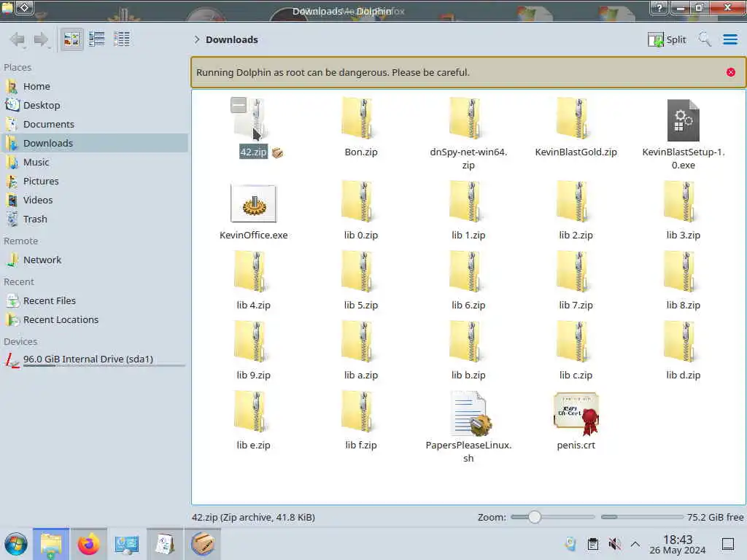747x560 pixels.
Task: Select the Bon.zip archive icon
Action: click(360, 119)
